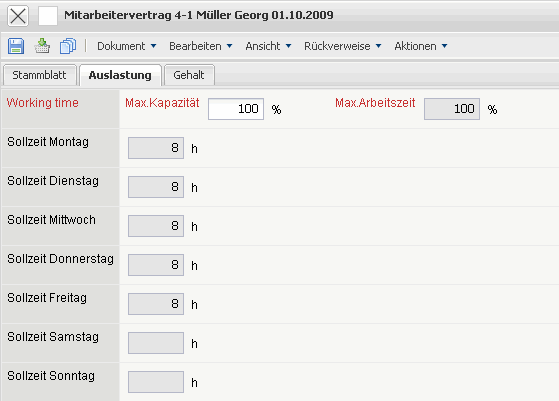Viewport: 559px width, 401px height.
Task: Go to the Gehalt tab
Action: click(189, 75)
